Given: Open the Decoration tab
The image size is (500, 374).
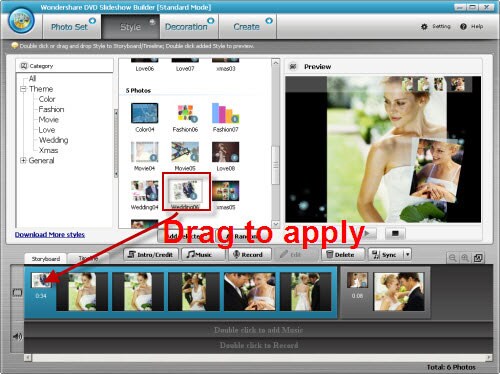Looking at the screenshot, I should pyautogui.click(x=189, y=27).
